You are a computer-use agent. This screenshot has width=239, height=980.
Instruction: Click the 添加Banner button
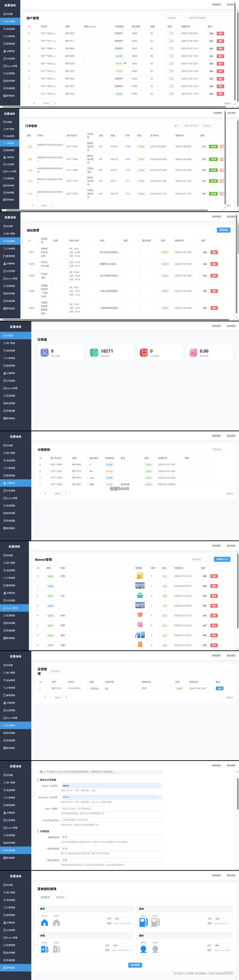coord(222,559)
